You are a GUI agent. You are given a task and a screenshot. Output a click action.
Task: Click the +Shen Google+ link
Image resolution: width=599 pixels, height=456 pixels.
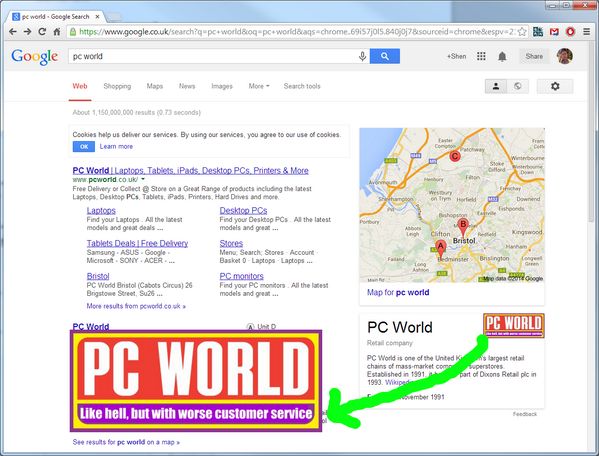pyautogui.click(x=457, y=57)
